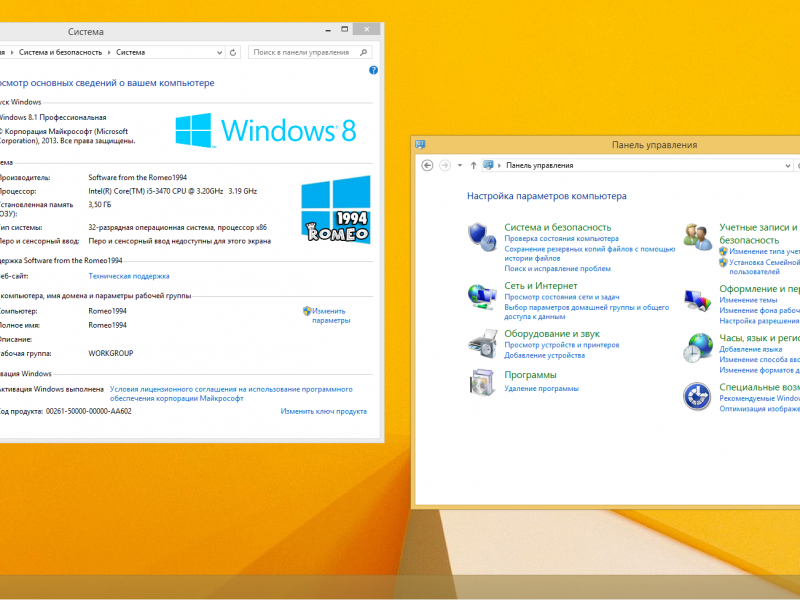
Task: Click Система и безопасность breadcrumb
Action: click(60, 52)
